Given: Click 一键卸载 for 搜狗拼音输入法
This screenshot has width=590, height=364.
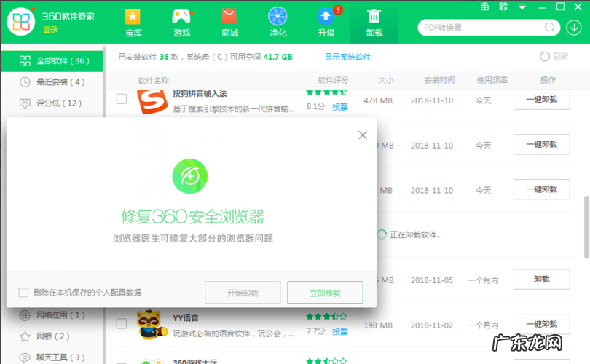Looking at the screenshot, I should (541, 100).
